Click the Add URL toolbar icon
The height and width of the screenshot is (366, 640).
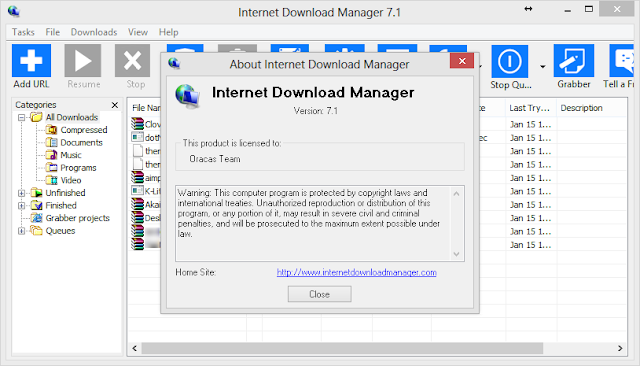point(31,60)
